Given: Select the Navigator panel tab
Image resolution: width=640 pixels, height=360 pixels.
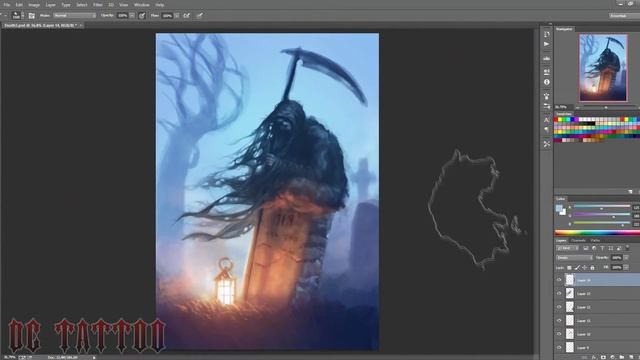Looking at the screenshot, I should [x=564, y=29].
